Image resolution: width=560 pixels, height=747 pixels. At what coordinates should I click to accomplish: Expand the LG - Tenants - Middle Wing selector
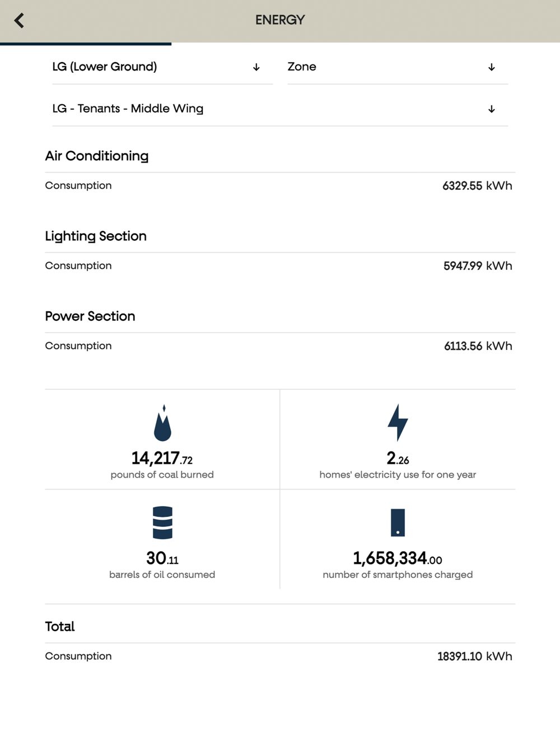click(x=280, y=109)
